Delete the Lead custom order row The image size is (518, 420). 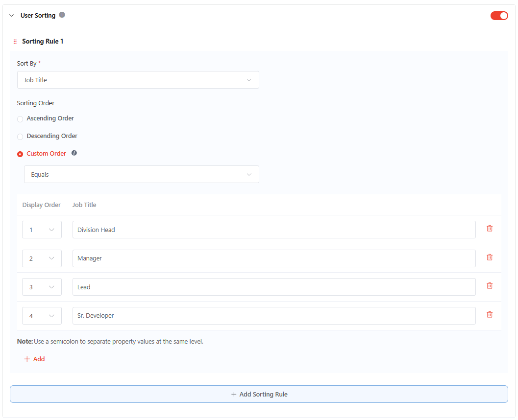490,285
